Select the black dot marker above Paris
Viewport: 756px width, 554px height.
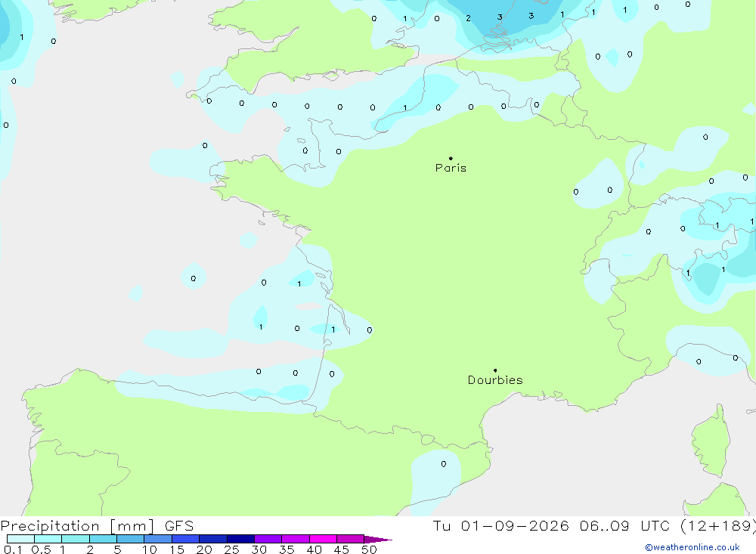pos(451,158)
